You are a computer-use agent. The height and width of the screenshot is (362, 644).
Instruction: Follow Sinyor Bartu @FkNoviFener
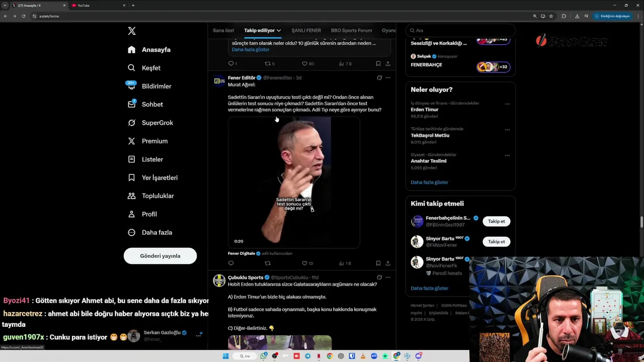(496, 242)
